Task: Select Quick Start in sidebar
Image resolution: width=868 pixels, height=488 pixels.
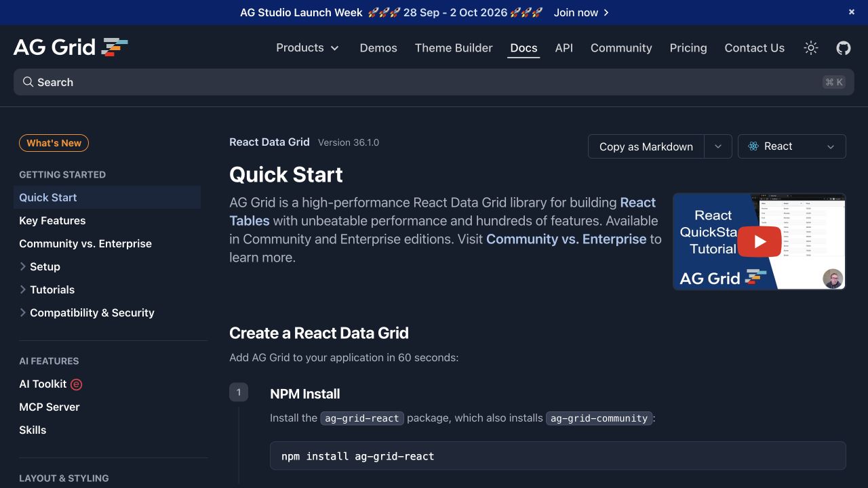Action: 107,197
